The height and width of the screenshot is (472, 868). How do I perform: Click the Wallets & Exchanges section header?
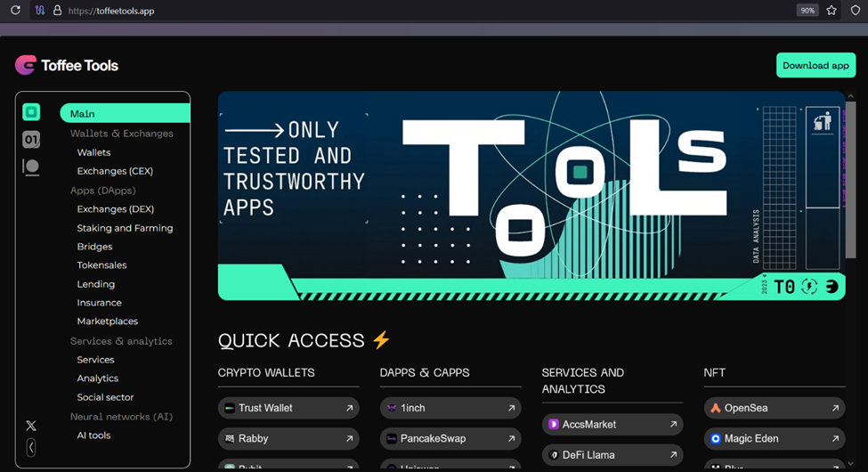point(121,134)
